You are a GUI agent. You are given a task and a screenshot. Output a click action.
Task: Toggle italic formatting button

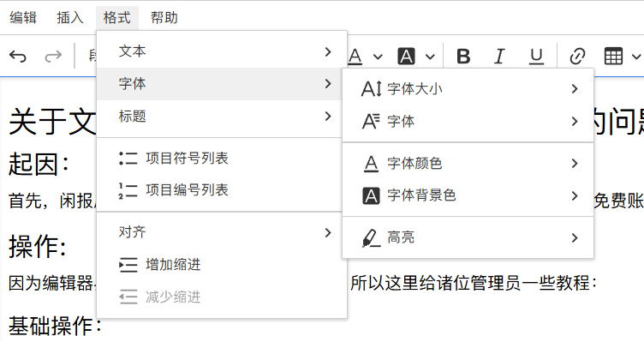499,56
